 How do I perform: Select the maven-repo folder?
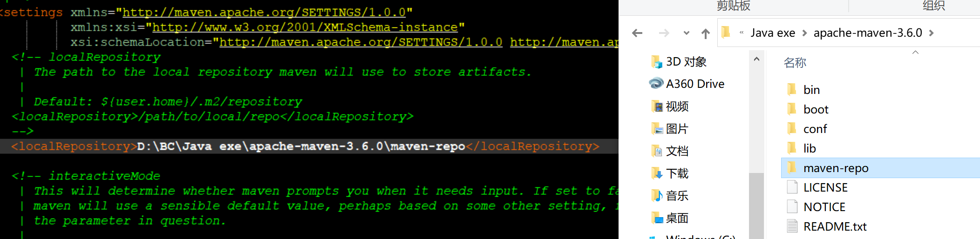[880, 168]
